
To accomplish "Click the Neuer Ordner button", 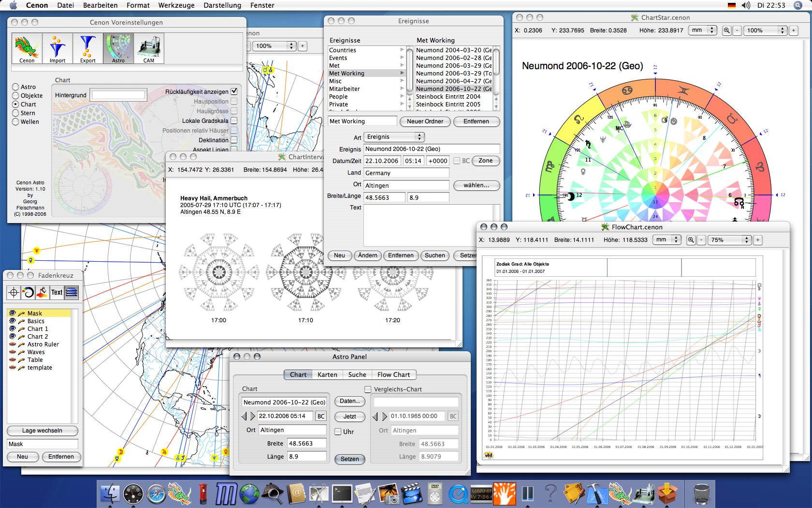I will point(425,121).
